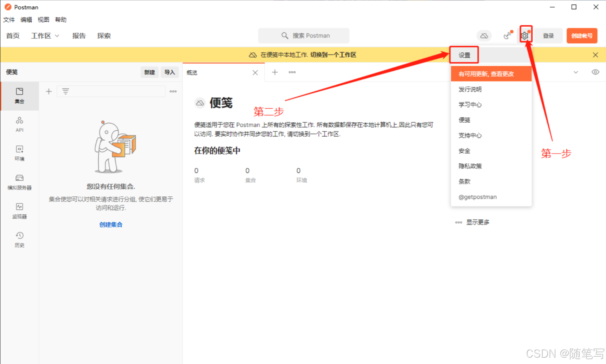Click the search Postman field

304,35
